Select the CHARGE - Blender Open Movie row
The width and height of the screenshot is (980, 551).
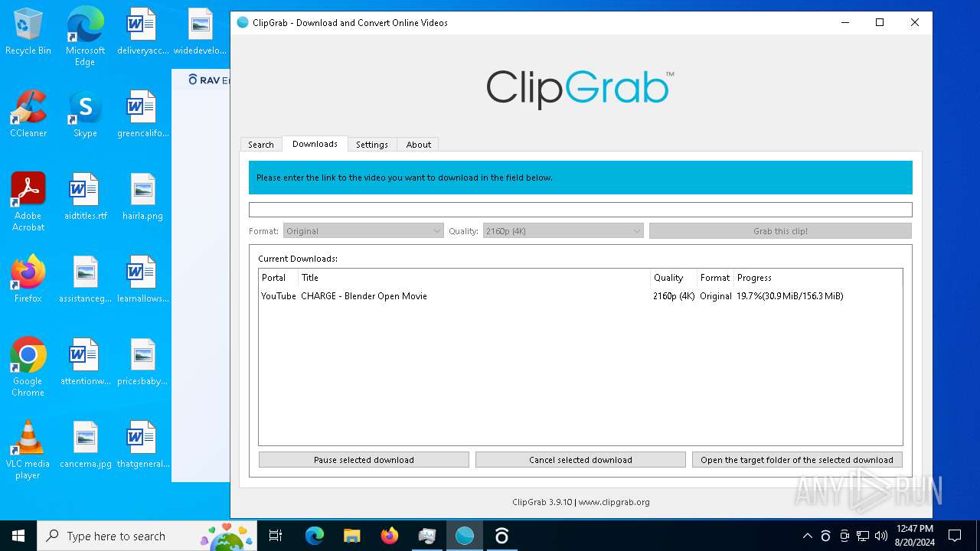(x=580, y=296)
